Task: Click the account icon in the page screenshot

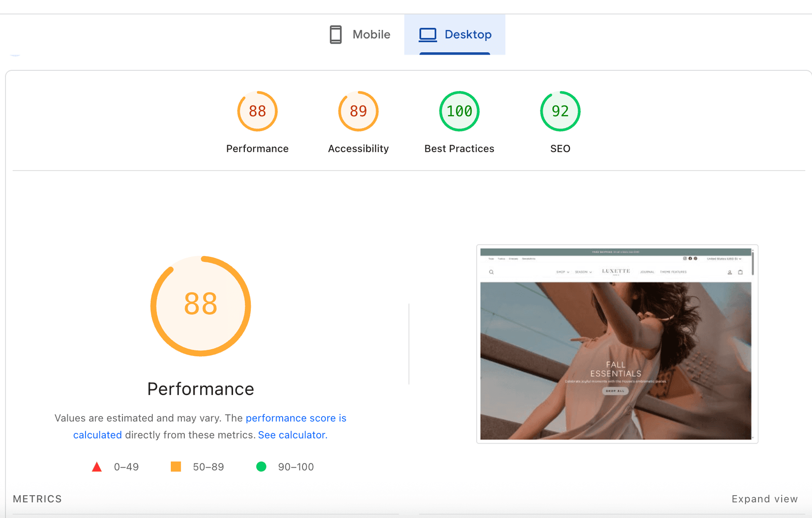Action: pyautogui.click(x=730, y=272)
